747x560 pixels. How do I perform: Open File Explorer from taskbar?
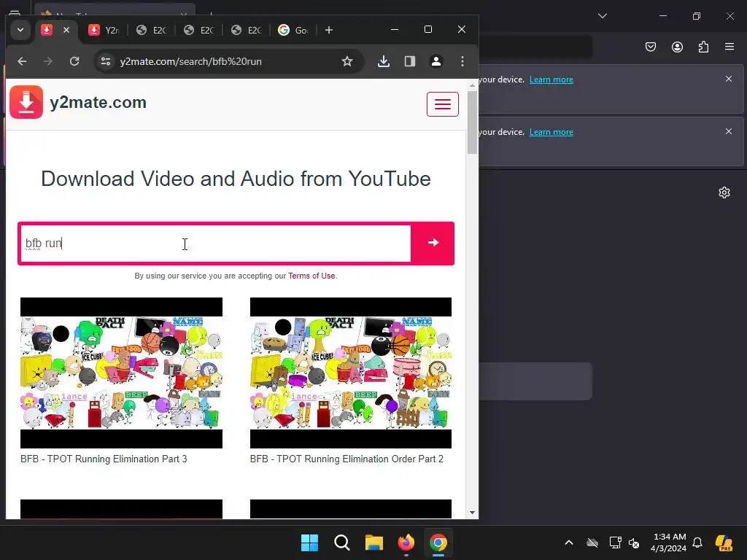(374, 542)
